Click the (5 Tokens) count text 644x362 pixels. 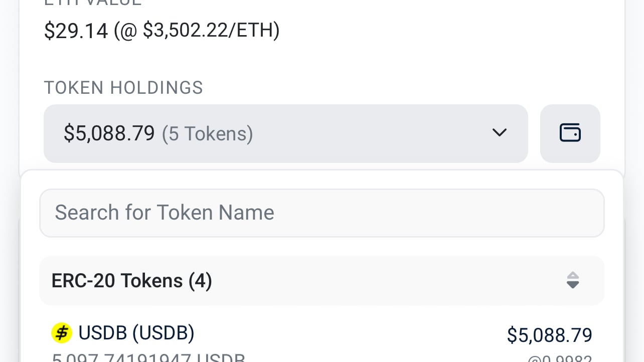tap(207, 134)
